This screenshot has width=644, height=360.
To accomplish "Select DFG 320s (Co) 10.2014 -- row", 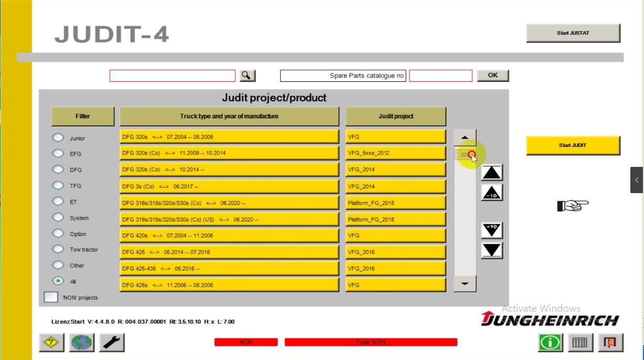I will 230,170.
